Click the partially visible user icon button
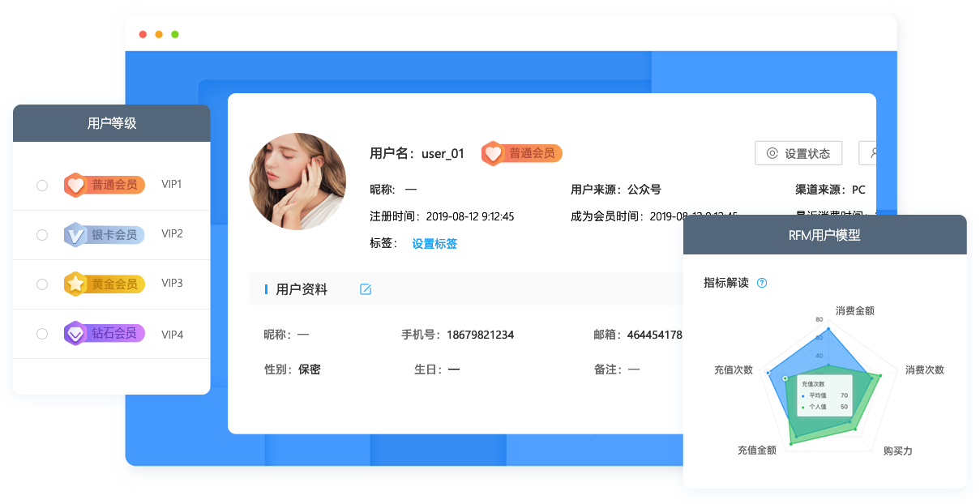Image resolution: width=980 pixels, height=504 pixels. click(x=868, y=153)
